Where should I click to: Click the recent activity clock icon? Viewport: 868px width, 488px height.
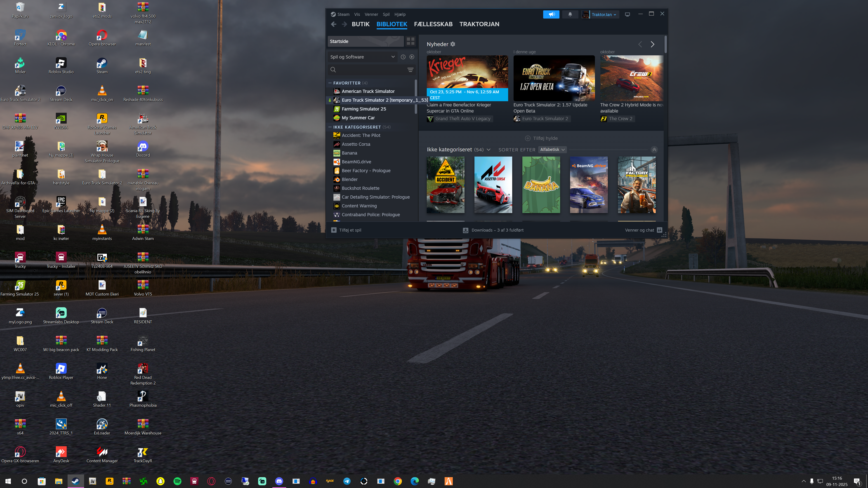click(403, 57)
